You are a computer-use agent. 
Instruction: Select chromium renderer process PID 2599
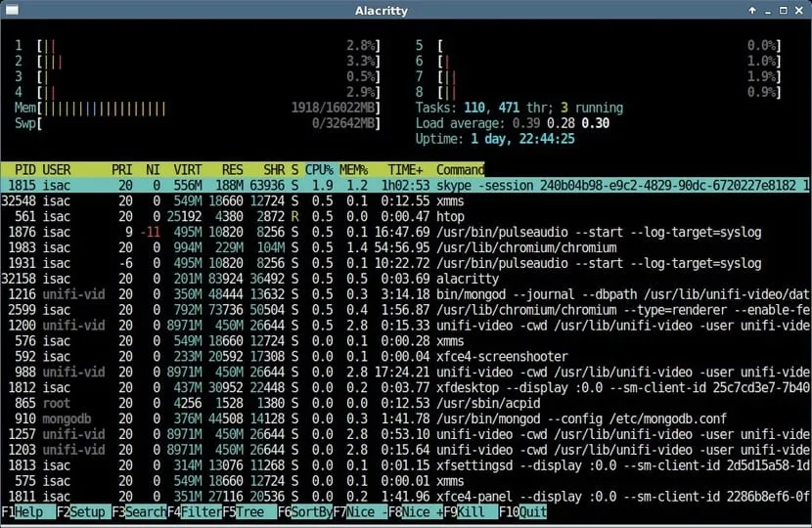point(406,310)
